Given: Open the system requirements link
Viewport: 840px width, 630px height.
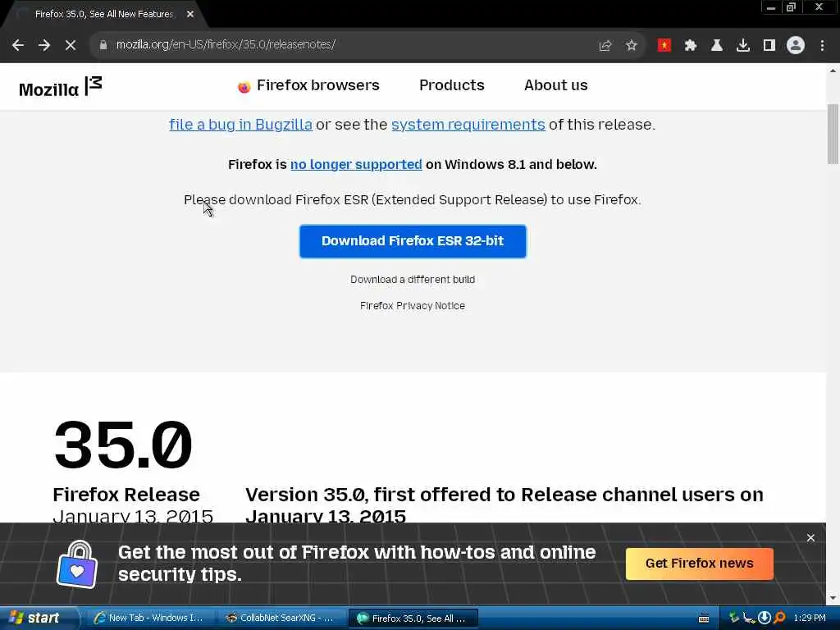Looking at the screenshot, I should coord(468,125).
